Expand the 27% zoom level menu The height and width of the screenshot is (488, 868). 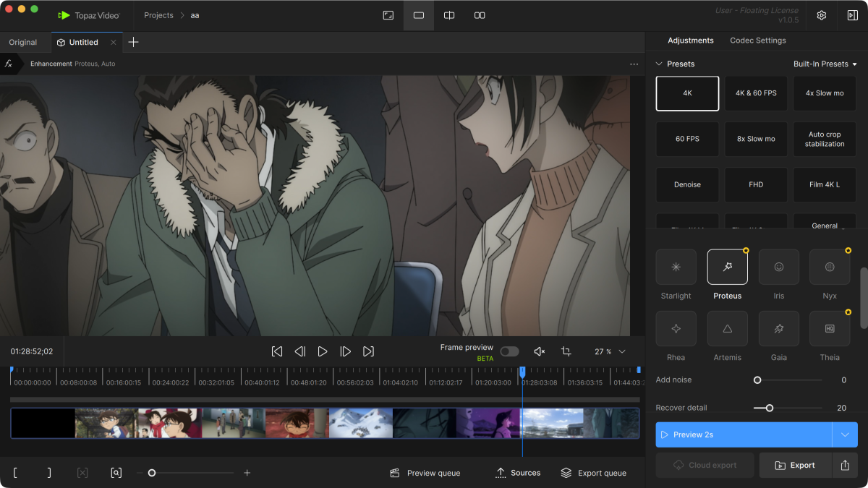[x=622, y=351]
